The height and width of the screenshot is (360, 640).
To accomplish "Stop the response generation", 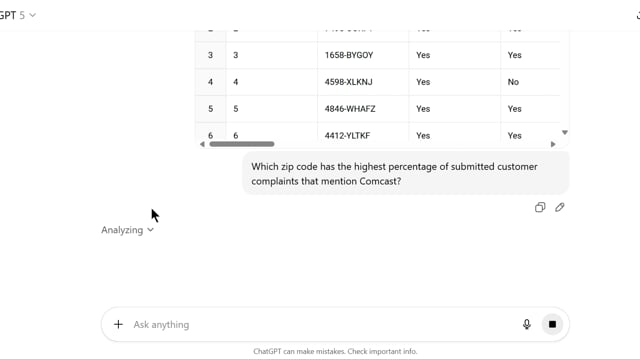I will click(552, 324).
